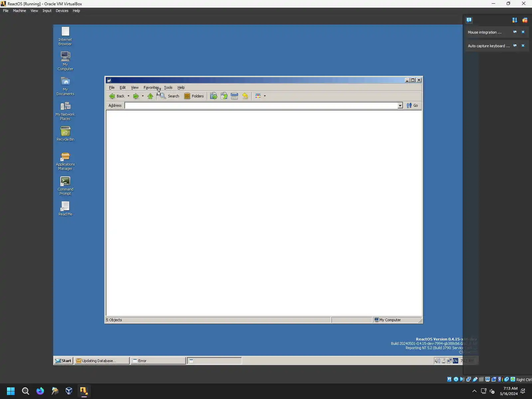Open VirtualBox Input menu
The image size is (532, 399).
(x=47, y=11)
